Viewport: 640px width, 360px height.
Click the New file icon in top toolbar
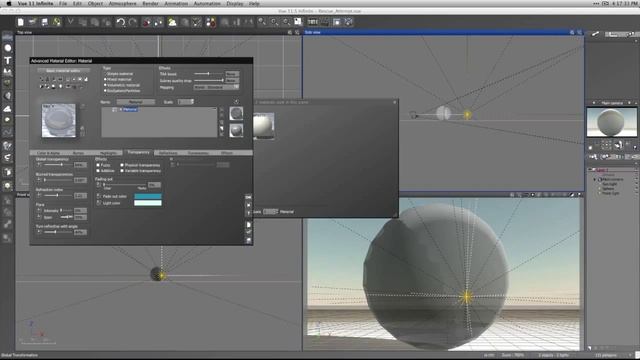point(20,22)
